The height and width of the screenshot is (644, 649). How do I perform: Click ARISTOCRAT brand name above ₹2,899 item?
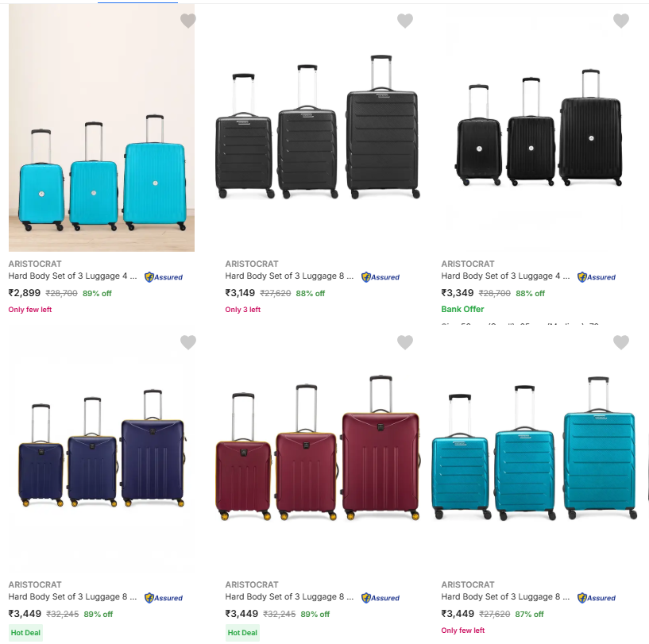pyautogui.click(x=35, y=264)
